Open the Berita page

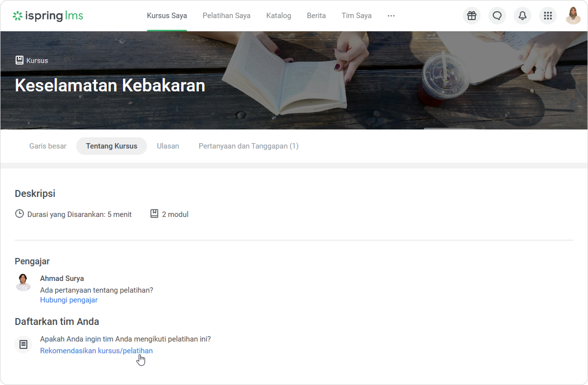316,16
